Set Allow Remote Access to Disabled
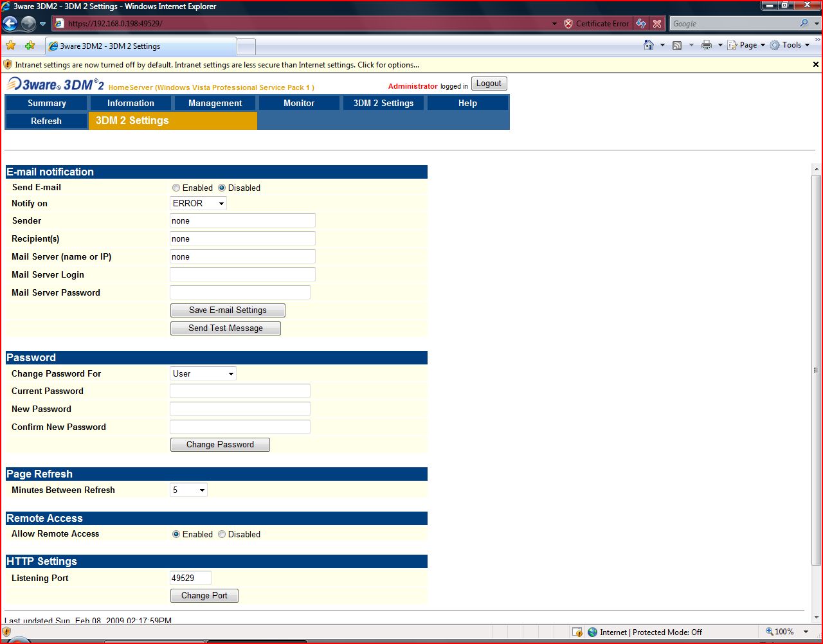Viewport: 823px width, 644px height. (x=222, y=534)
